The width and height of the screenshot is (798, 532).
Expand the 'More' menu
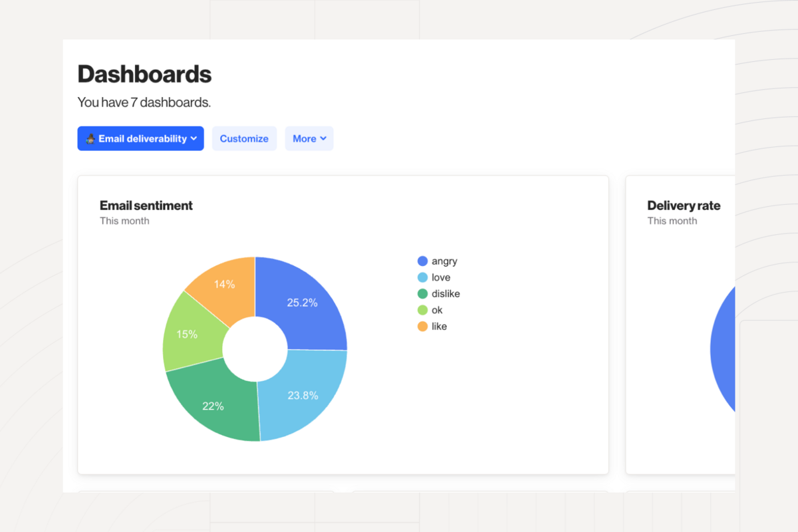[309, 138]
